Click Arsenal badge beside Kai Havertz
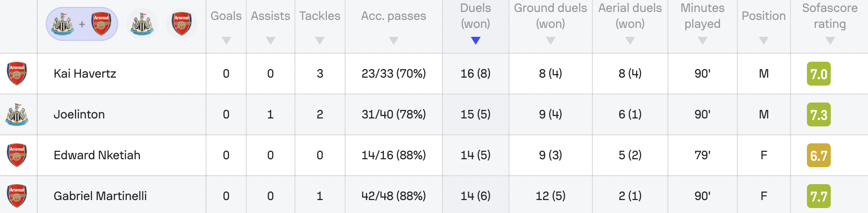 17,74
